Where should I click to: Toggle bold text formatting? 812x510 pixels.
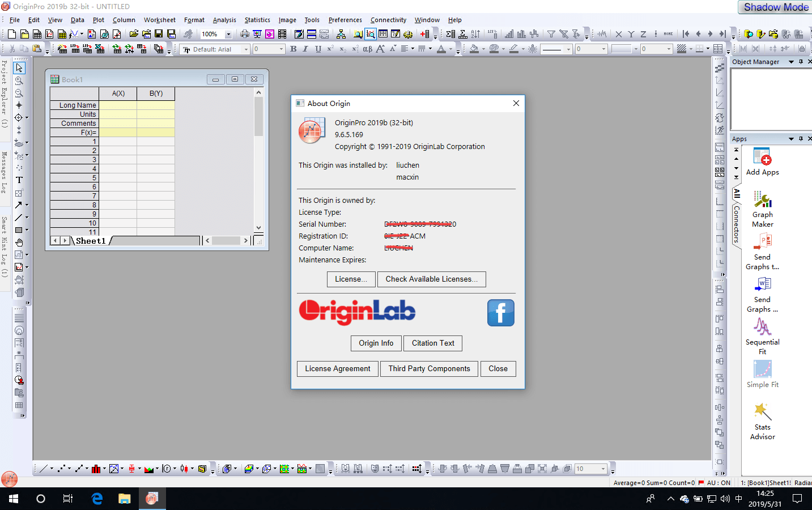coord(294,49)
